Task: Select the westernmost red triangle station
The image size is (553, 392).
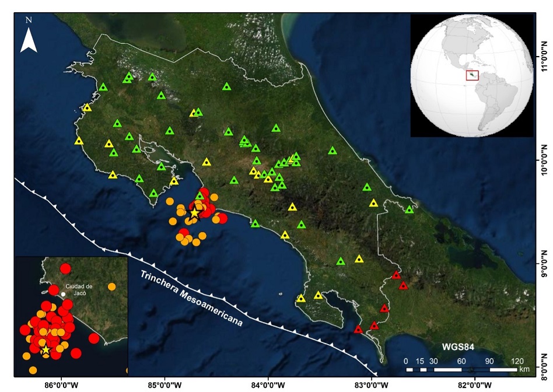Action: coord(358,329)
